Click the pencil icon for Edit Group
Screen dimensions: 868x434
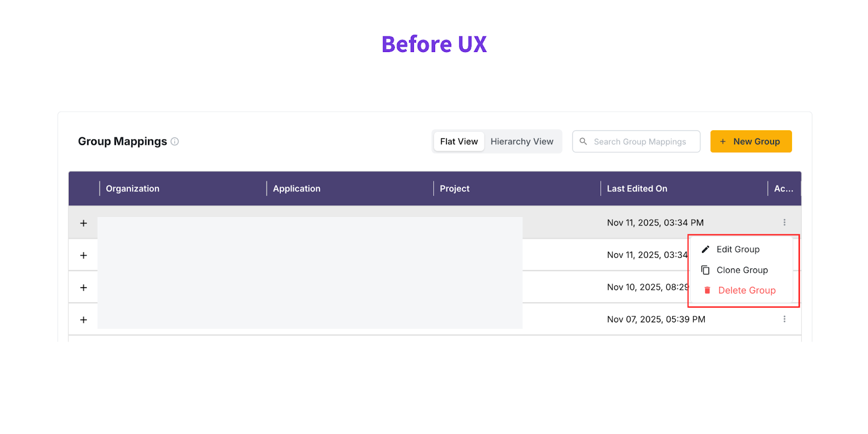(x=705, y=250)
